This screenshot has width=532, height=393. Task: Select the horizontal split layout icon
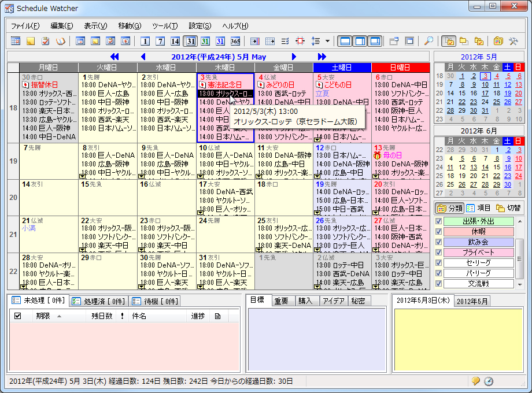(346, 42)
